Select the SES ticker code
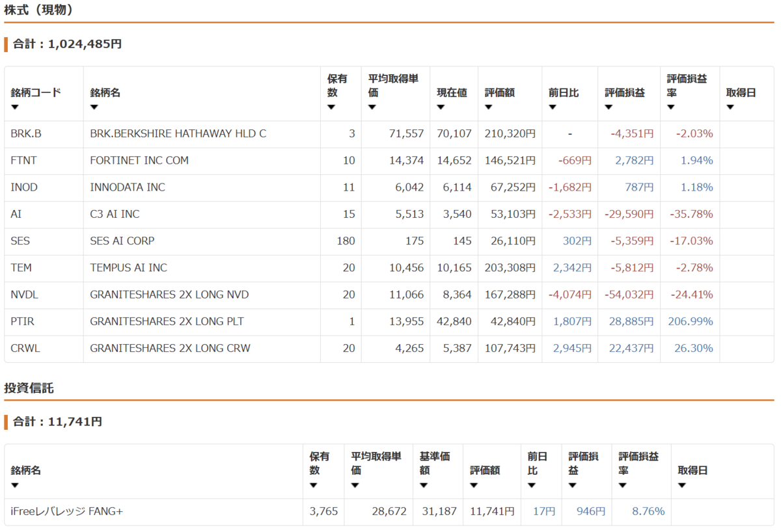 point(20,241)
